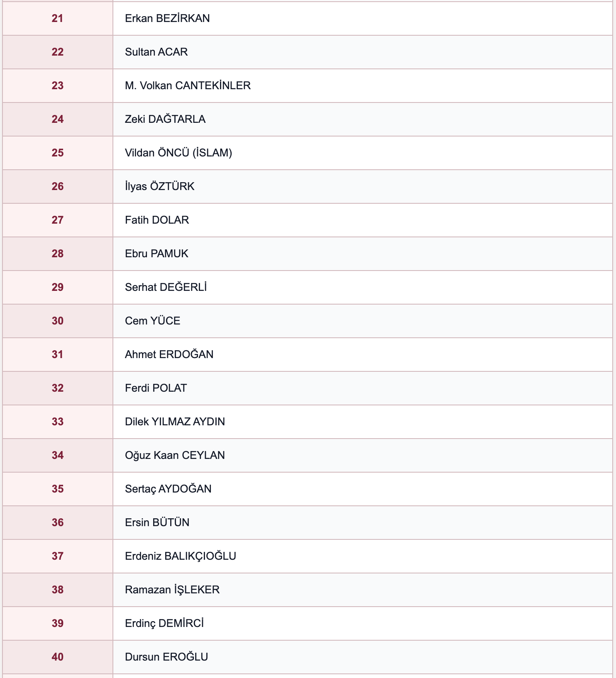Screen dimensions: 616x678
Task: Click the name Erkan BEZİRKAN
Action: 167,18
